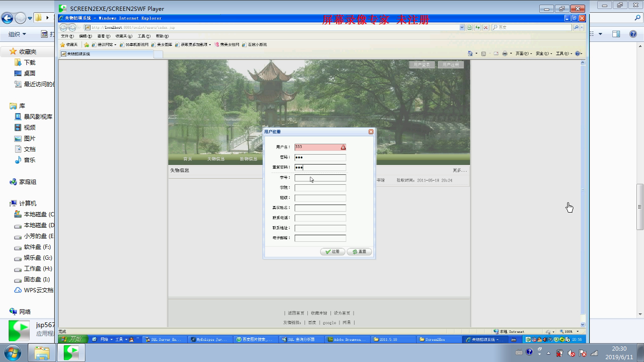Focus the 密码 password field
Screen dimensions: 644x362
click(x=320, y=157)
